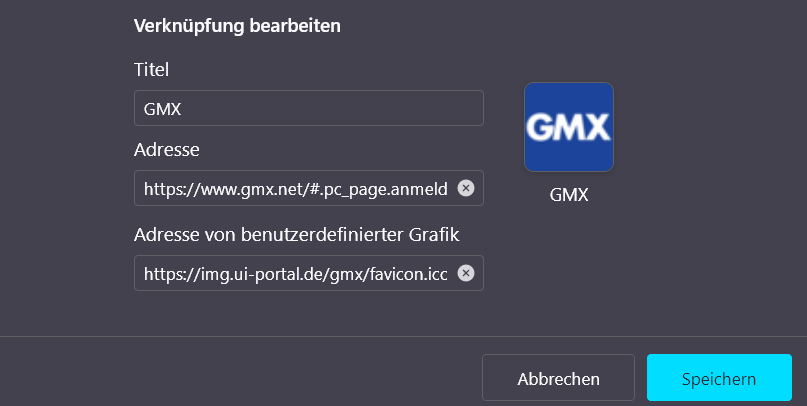
Task: Click the blue GMX logo preview tile
Action: [568, 126]
